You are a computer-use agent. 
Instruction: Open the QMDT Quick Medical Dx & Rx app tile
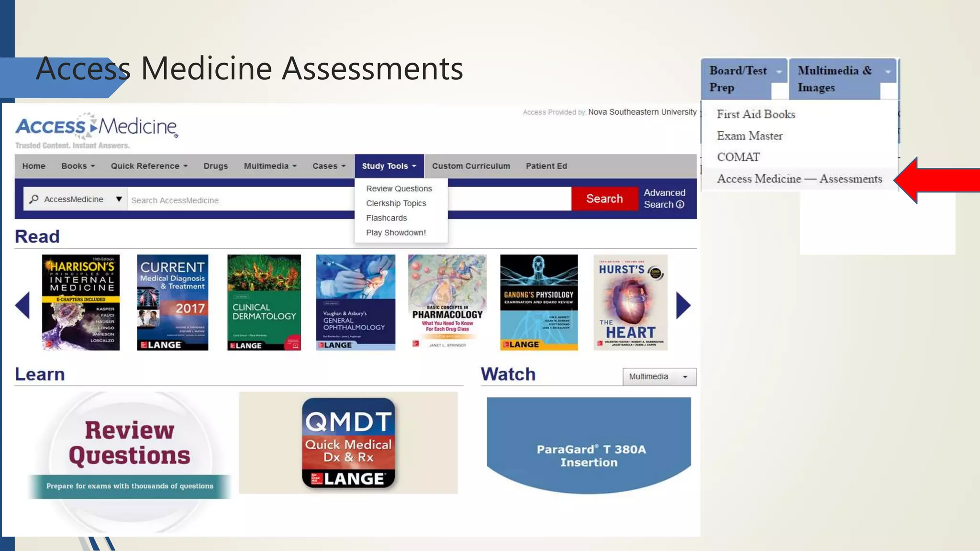point(348,443)
